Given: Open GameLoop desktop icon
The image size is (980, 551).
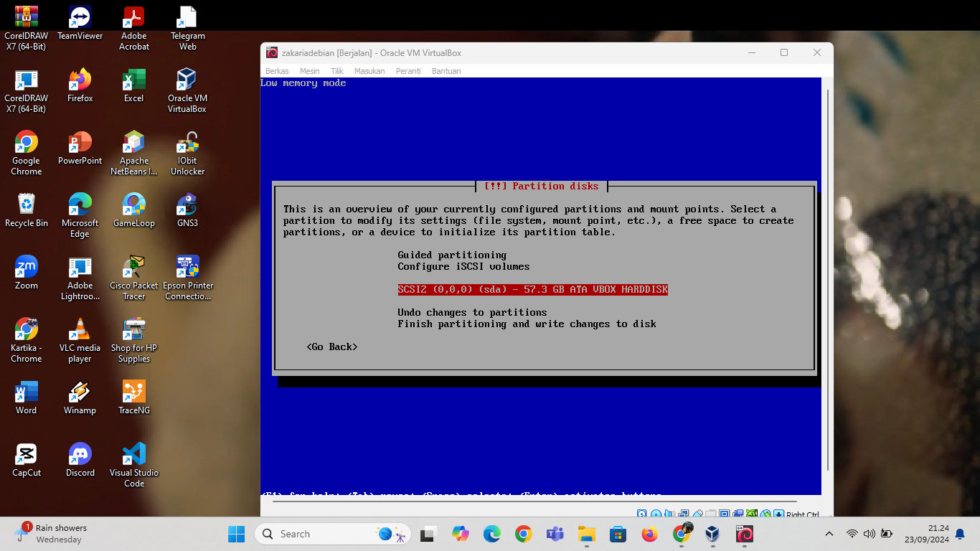Looking at the screenshot, I should click(x=133, y=211).
